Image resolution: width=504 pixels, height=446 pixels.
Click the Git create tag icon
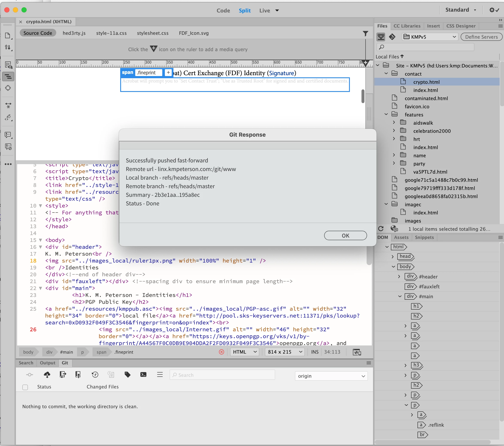pos(128,375)
